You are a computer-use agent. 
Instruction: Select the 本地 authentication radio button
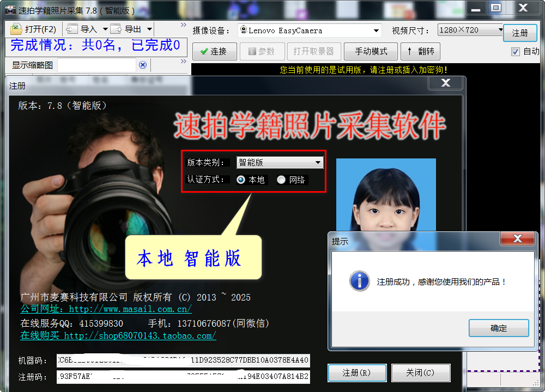click(240, 180)
